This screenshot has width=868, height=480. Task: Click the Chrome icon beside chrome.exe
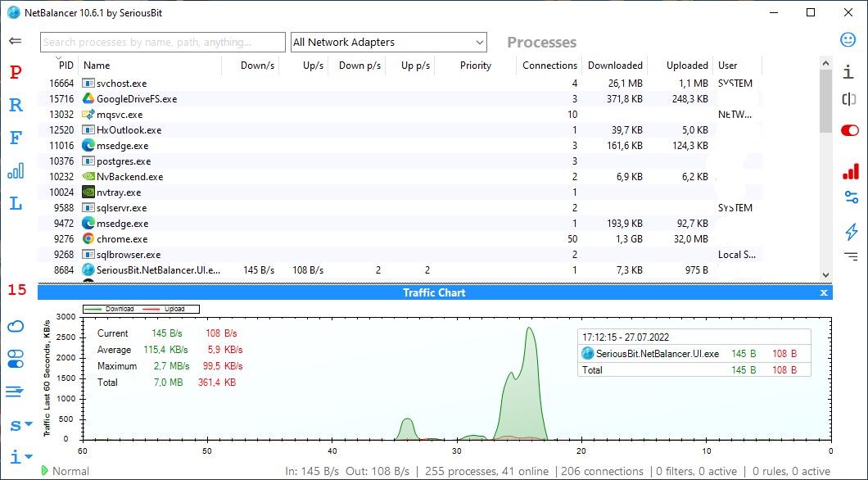[x=88, y=238]
